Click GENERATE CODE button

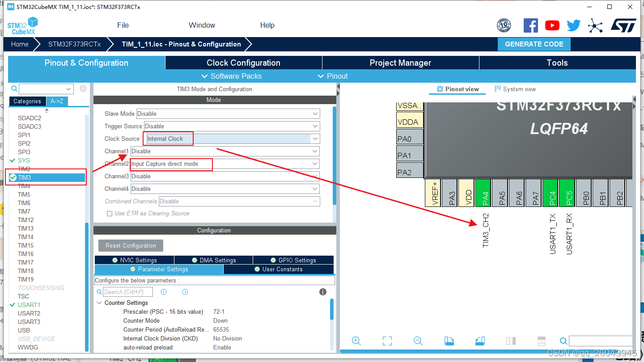(534, 44)
